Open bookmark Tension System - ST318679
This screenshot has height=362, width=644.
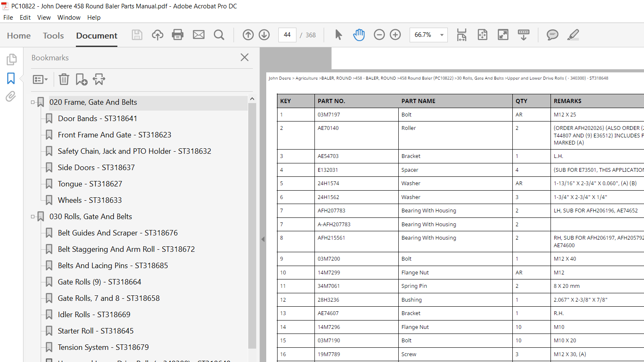click(103, 347)
